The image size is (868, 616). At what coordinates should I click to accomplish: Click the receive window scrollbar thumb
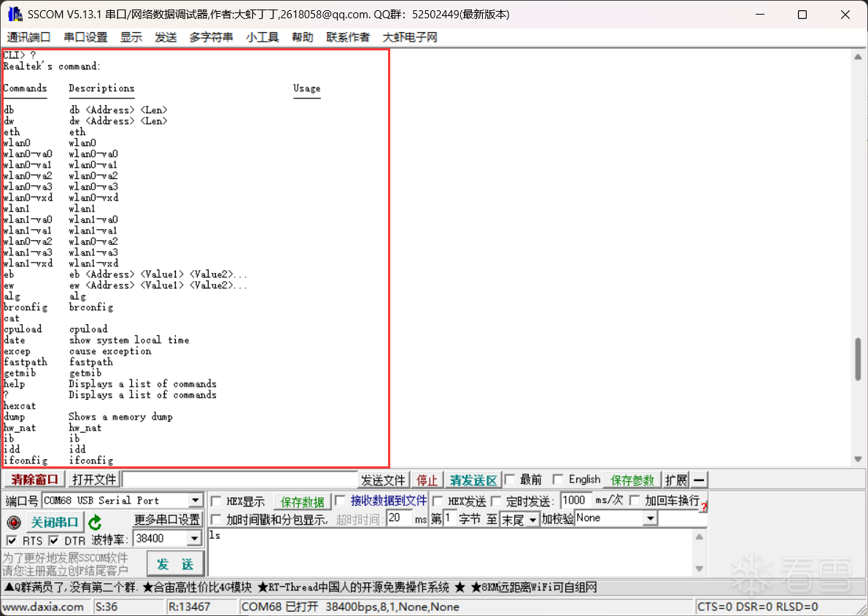click(858, 359)
